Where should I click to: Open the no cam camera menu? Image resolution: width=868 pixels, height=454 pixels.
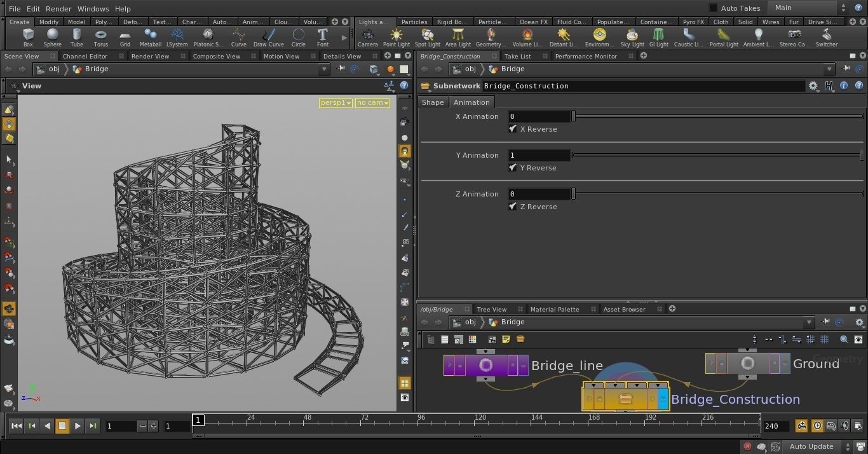pos(372,103)
